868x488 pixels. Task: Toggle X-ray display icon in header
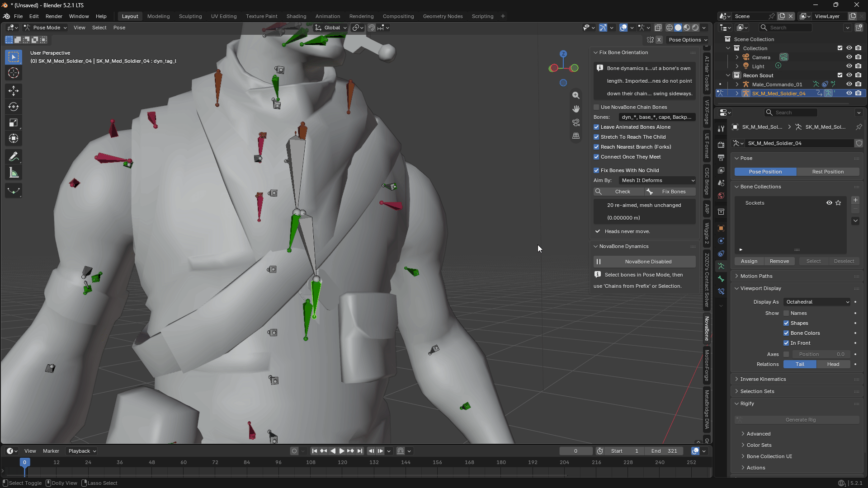tap(658, 28)
